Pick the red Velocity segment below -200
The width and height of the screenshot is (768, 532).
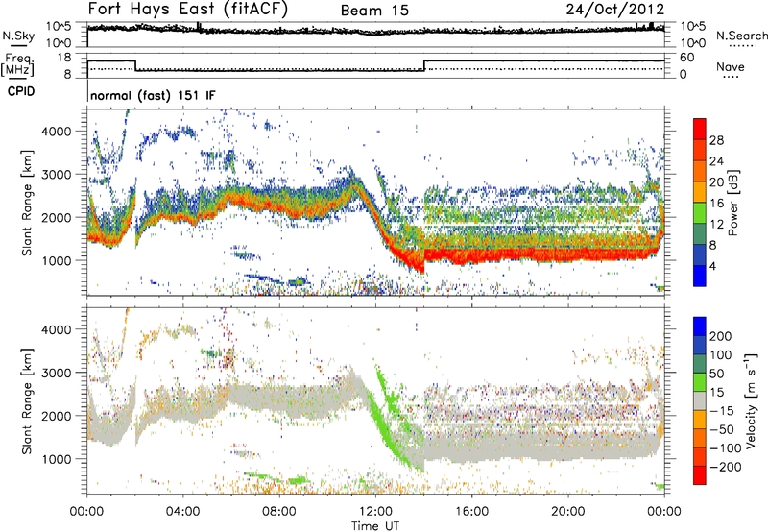point(700,475)
